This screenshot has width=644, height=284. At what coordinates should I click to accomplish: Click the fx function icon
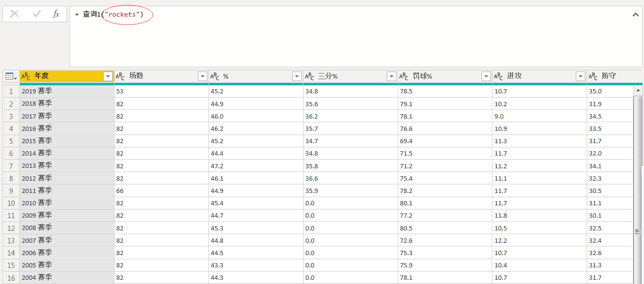click(x=56, y=14)
